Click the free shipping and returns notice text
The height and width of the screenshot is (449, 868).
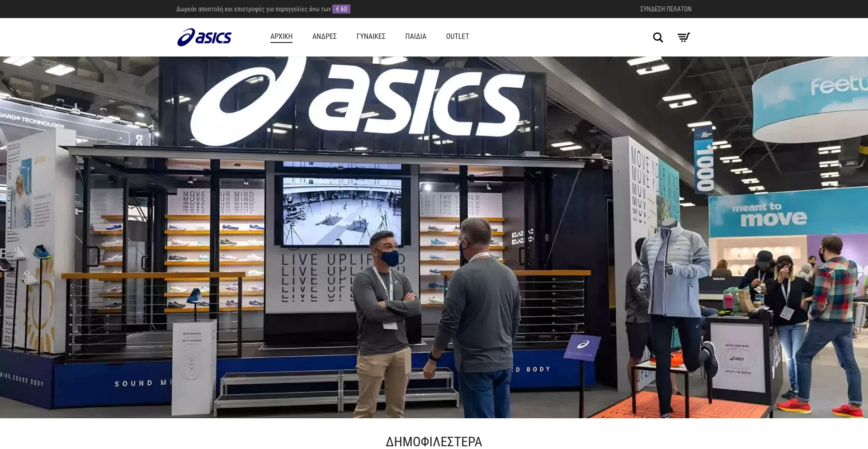(254, 9)
